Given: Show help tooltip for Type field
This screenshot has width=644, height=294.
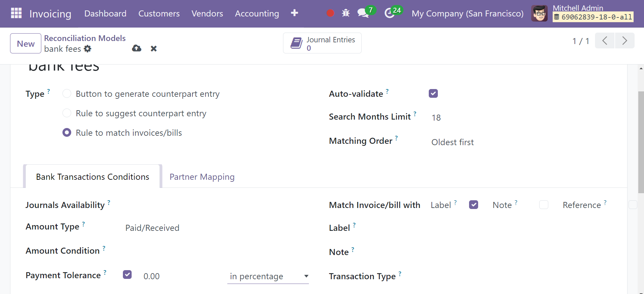Looking at the screenshot, I should [48, 91].
